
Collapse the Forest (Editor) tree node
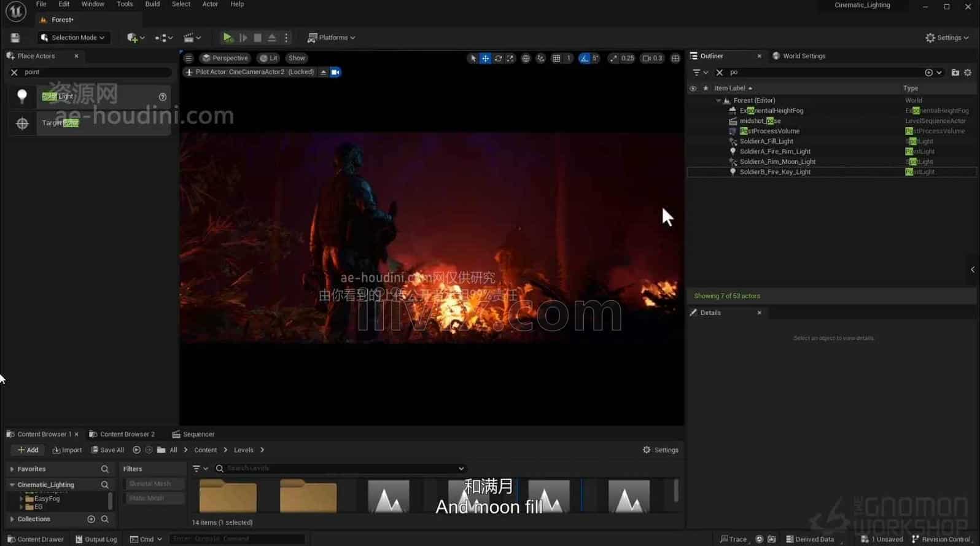tap(718, 101)
